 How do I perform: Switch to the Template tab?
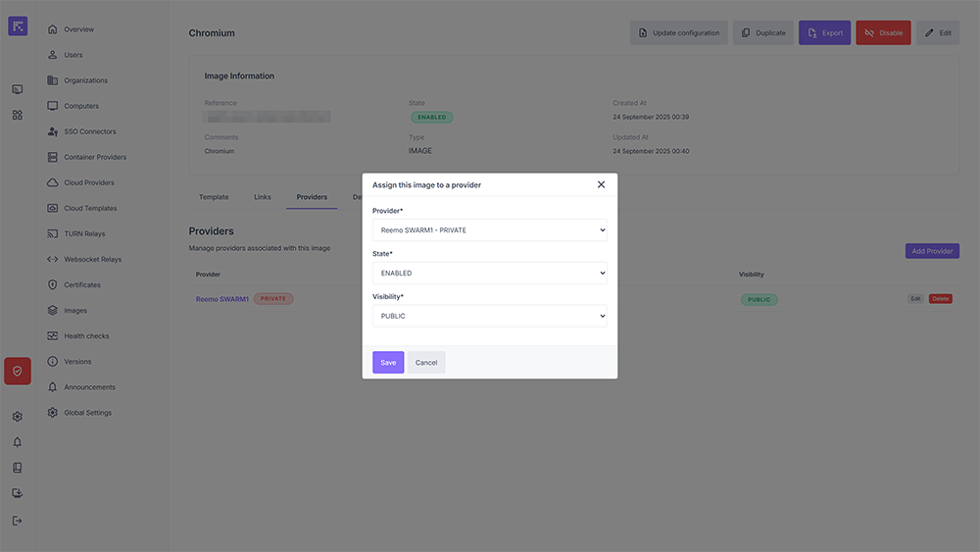(214, 197)
